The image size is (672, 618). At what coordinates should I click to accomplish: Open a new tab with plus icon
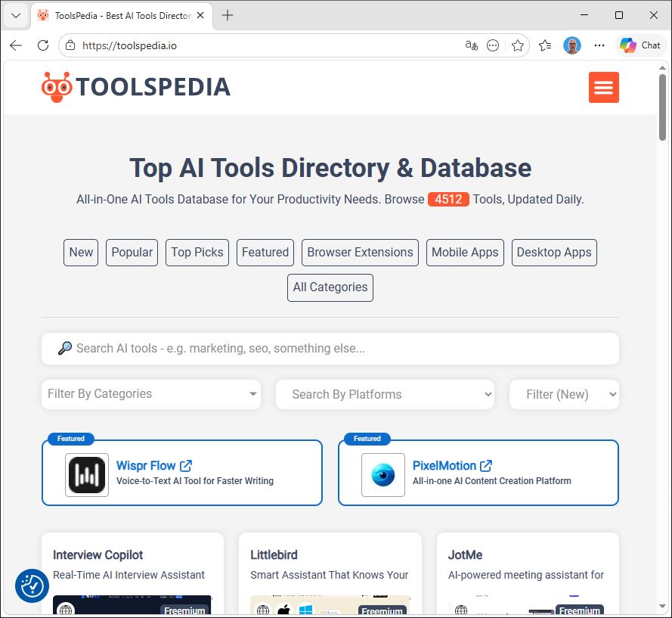228,15
